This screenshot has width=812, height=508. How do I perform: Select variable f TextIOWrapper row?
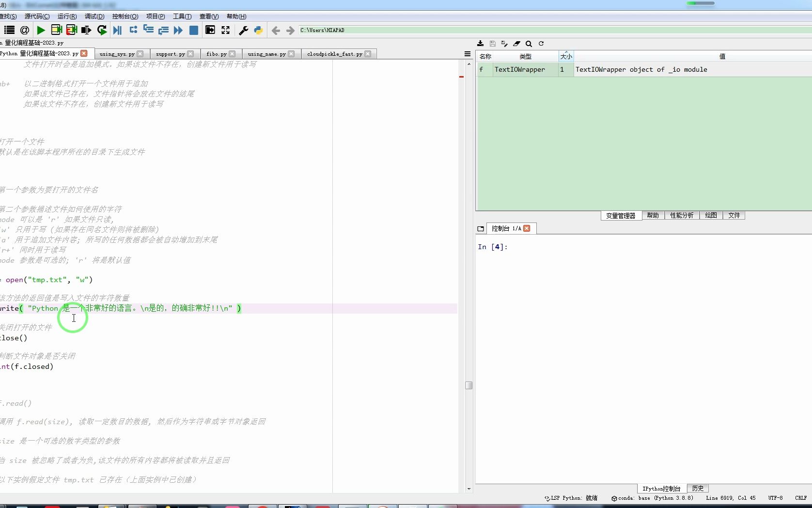(644, 69)
